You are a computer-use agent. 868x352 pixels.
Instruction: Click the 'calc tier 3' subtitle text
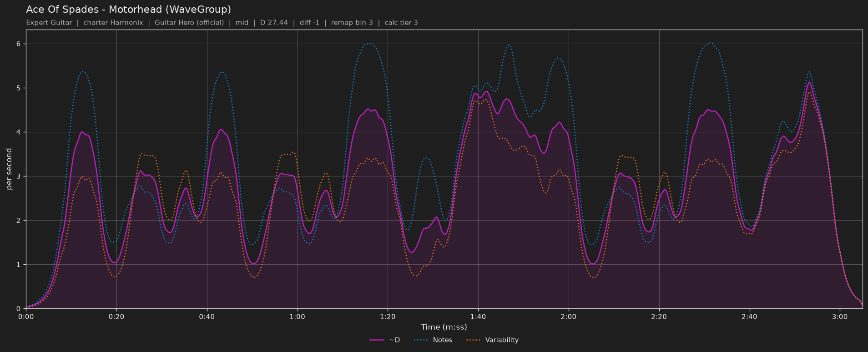401,22
